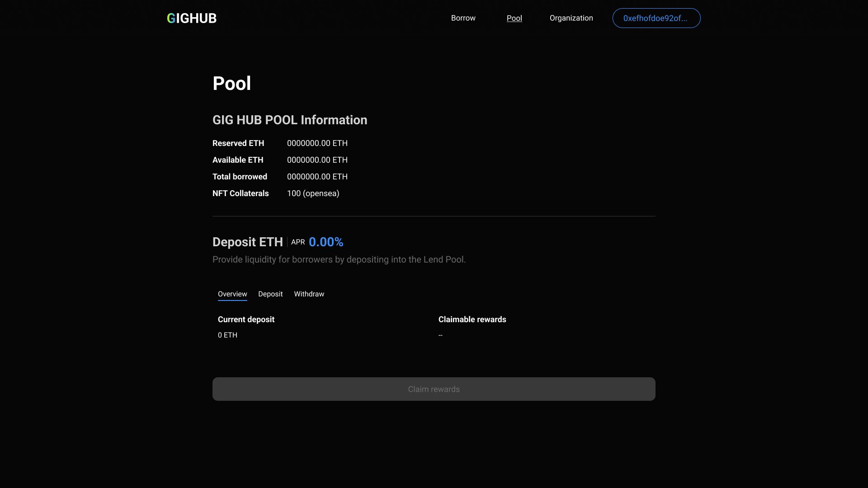
Task: Open the Organization page
Action: pos(571,18)
